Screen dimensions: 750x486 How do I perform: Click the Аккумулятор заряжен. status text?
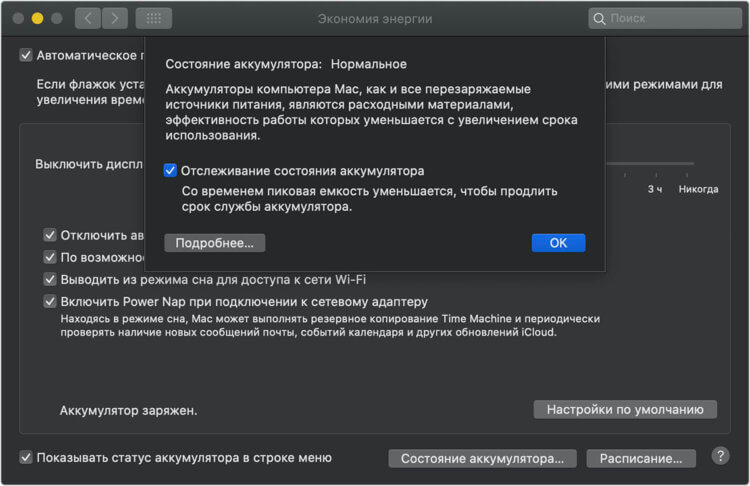[129, 410]
